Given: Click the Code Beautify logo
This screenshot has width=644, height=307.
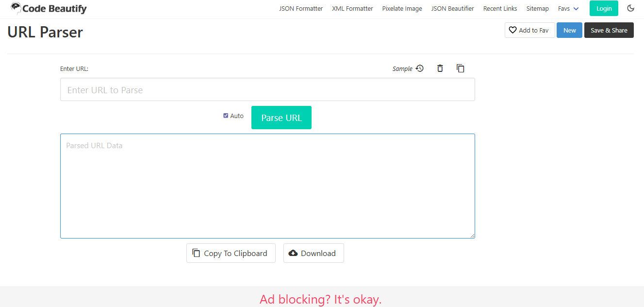Looking at the screenshot, I should [x=49, y=8].
